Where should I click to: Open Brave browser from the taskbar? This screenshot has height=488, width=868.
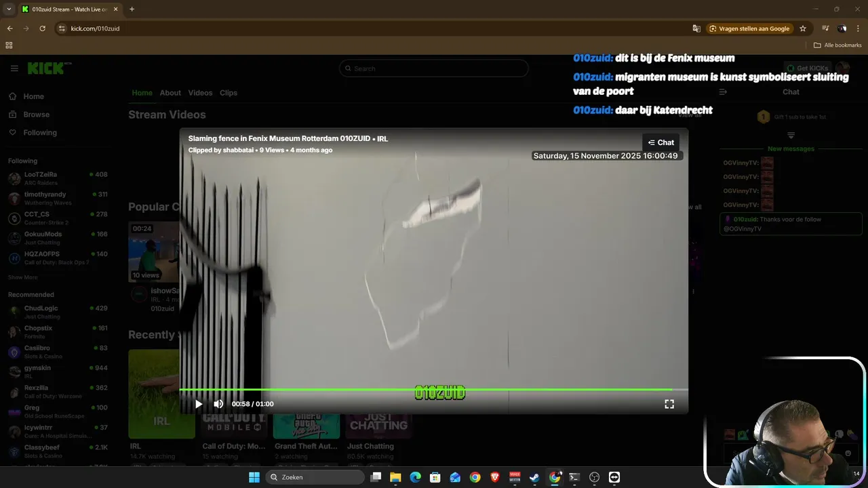click(495, 477)
